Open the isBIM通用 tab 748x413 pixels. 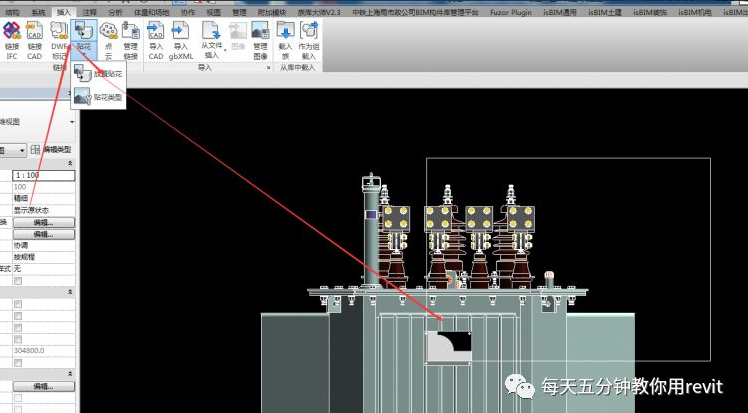coord(560,12)
